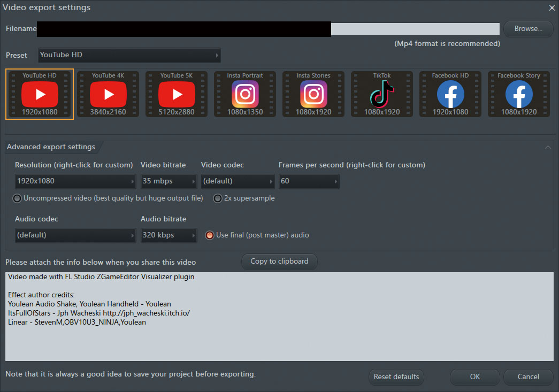Click the Browse... button
The image size is (559, 392).
coord(529,29)
